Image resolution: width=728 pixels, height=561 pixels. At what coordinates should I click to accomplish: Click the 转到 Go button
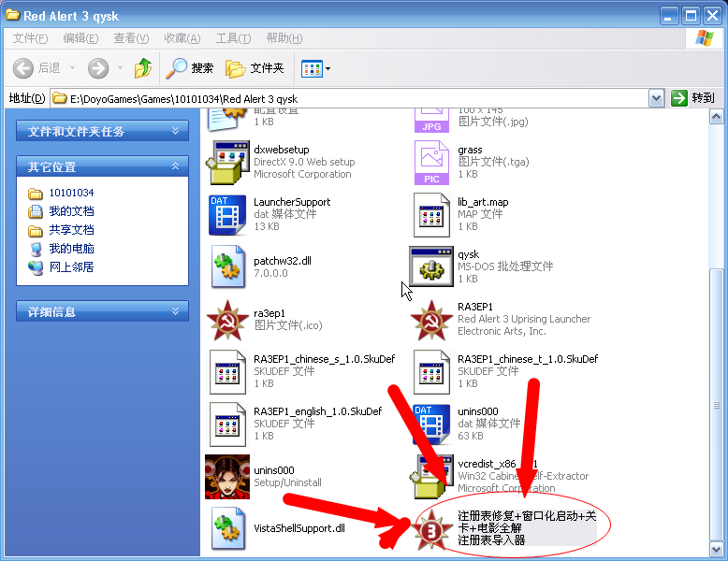coord(692,98)
